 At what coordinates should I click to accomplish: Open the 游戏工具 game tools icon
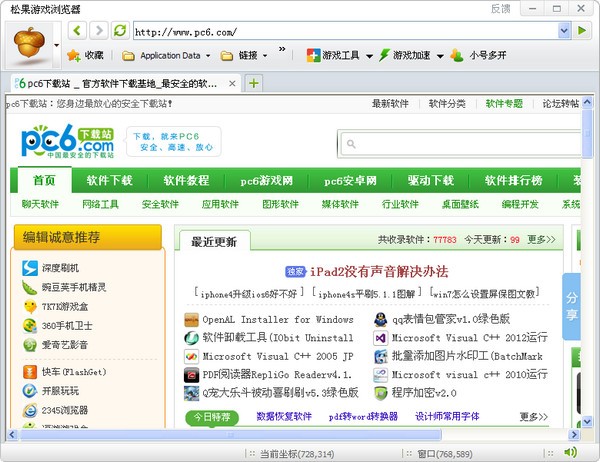click(313, 56)
